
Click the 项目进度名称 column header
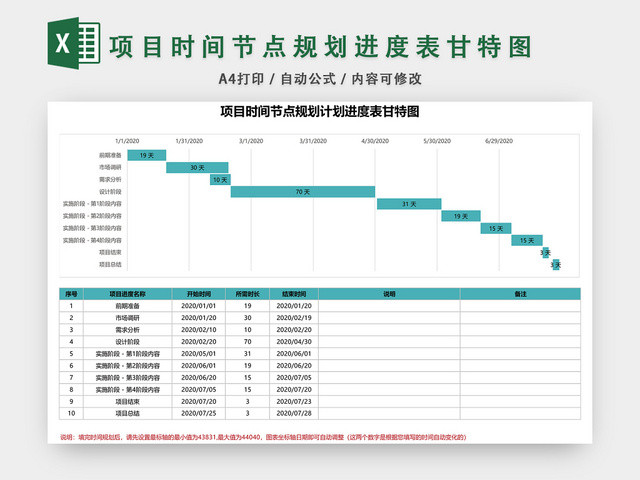128,294
